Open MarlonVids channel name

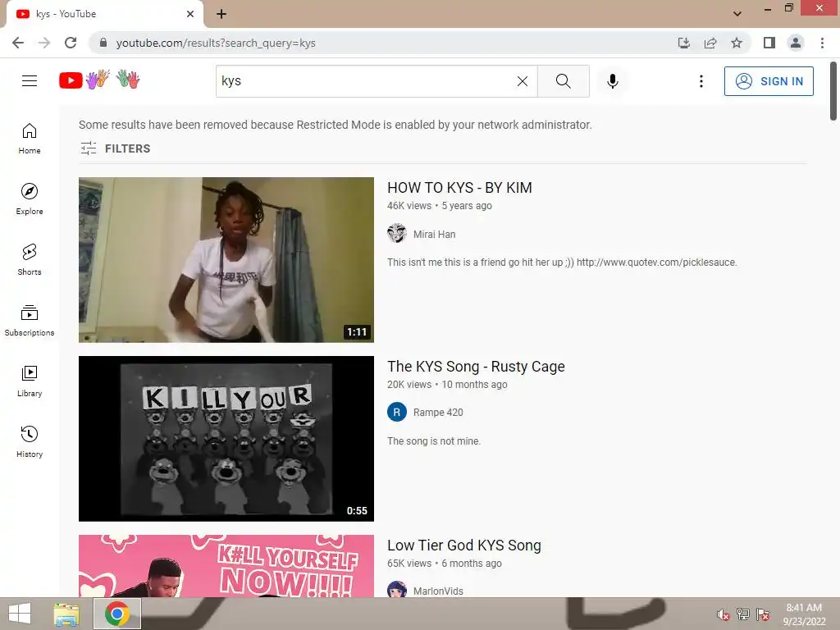coord(438,591)
